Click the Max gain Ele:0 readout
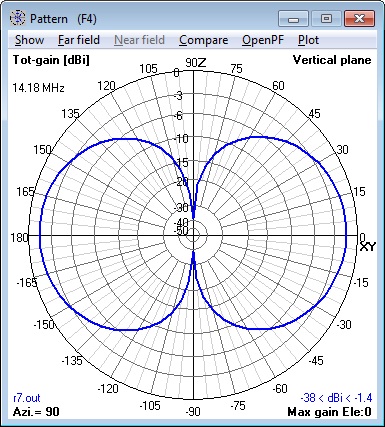Image resolution: width=385 pixels, height=427 pixels. pyautogui.click(x=329, y=412)
